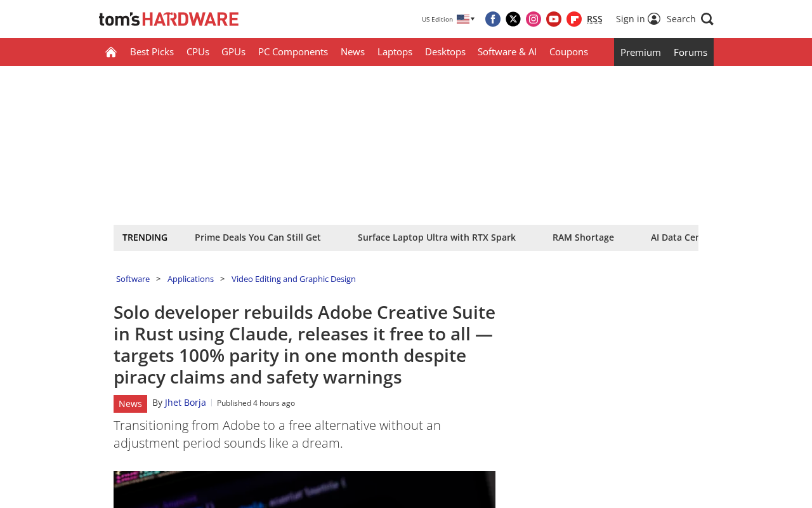Image resolution: width=812 pixels, height=508 pixels.
Task: Click the Software breadcrumb link
Action: pyautogui.click(x=133, y=279)
